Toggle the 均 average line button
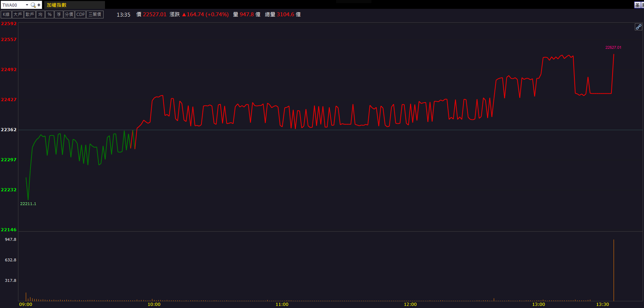 (40, 14)
